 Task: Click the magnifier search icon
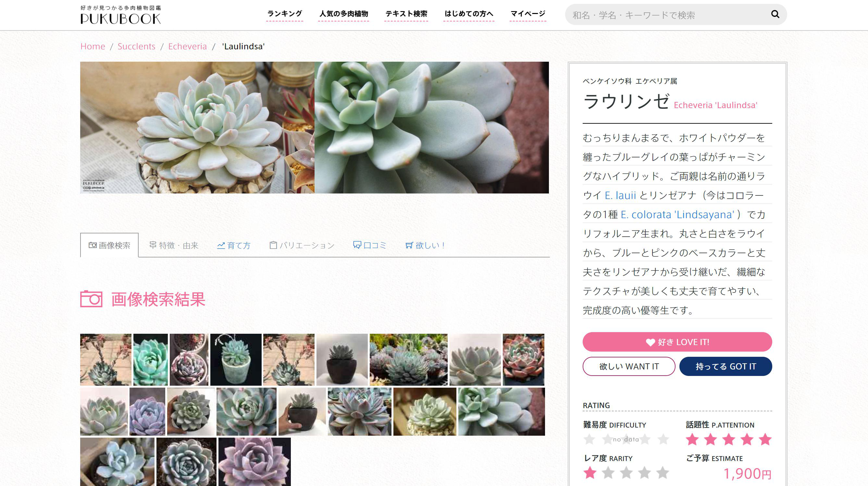(x=775, y=15)
